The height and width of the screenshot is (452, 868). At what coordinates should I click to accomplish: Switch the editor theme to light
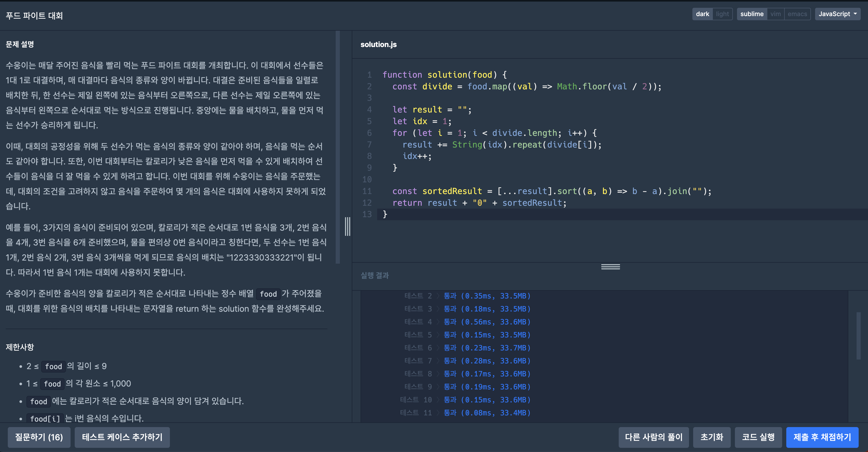722,14
